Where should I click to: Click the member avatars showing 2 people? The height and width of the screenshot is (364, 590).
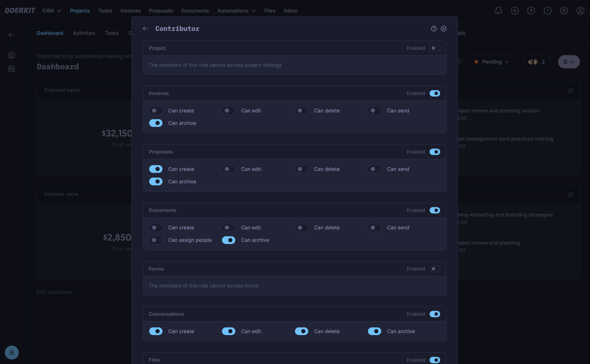point(535,62)
